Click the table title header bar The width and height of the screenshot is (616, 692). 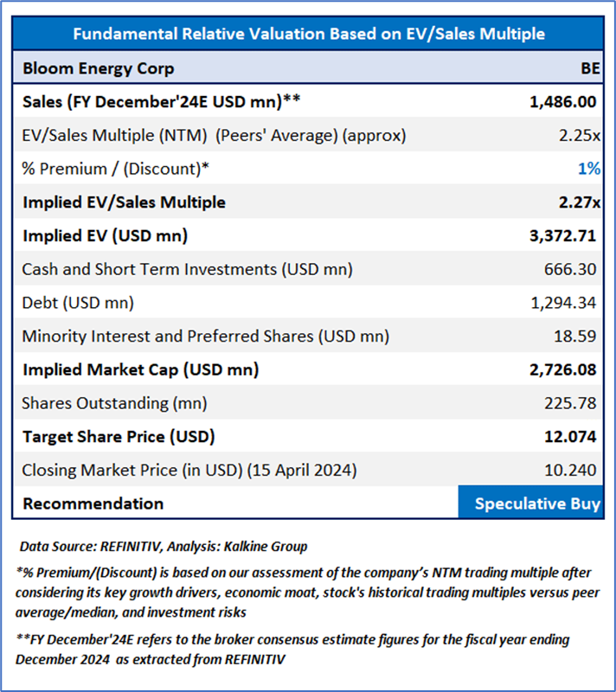(308, 34)
